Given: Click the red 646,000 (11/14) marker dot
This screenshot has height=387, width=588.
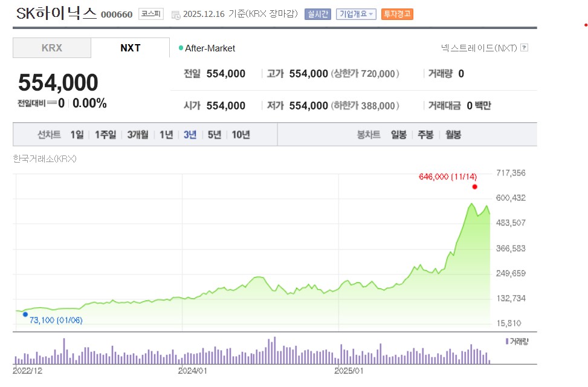Looking at the screenshot, I should click(x=475, y=187).
